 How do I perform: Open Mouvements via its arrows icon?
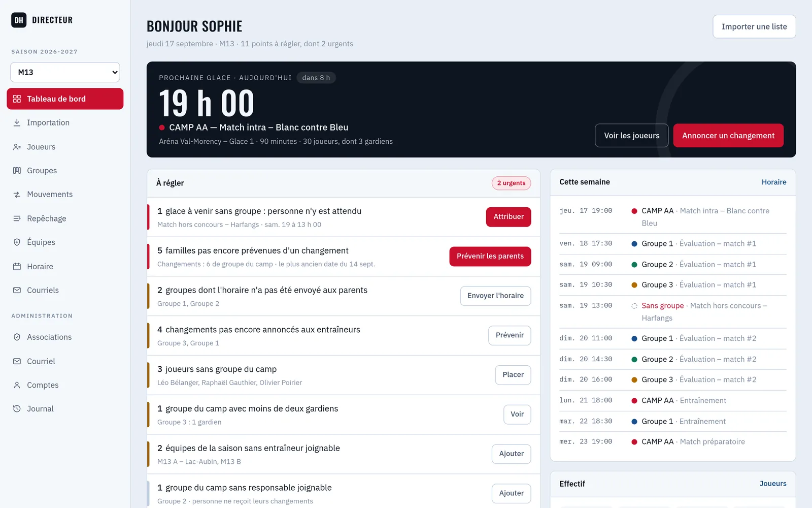coord(17,195)
